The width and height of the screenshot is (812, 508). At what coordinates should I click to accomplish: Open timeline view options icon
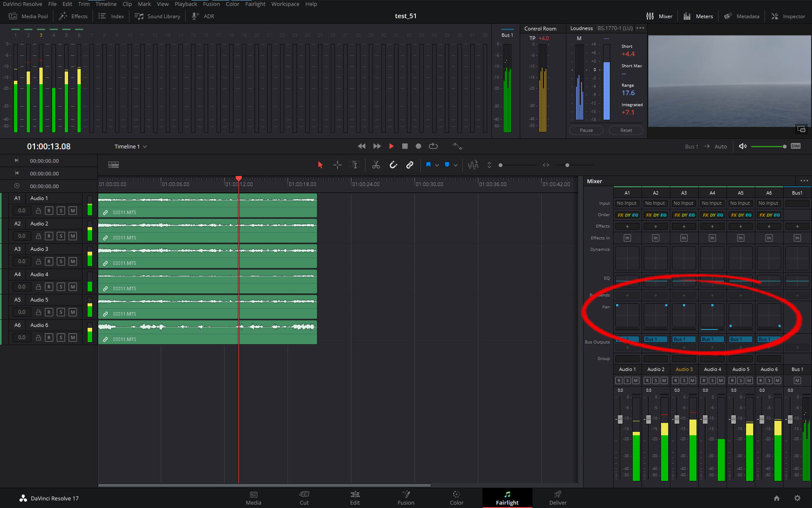coord(113,165)
